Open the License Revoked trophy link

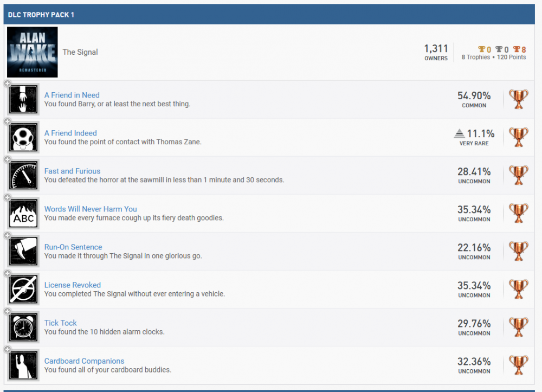(x=72, y=285)
